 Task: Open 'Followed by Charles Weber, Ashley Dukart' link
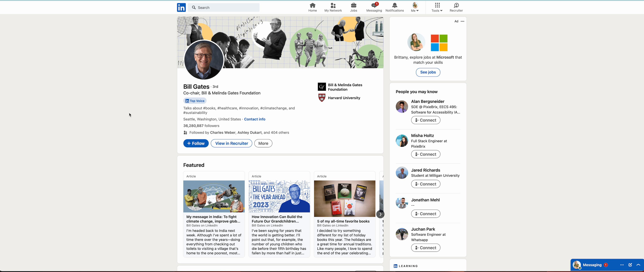click(239, 133)
